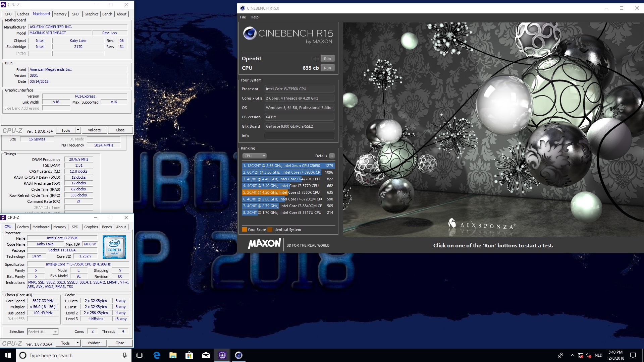Screen dimensions: 644x362
Task: Open the network icon in tray
Action: click(x=580, y=355)
